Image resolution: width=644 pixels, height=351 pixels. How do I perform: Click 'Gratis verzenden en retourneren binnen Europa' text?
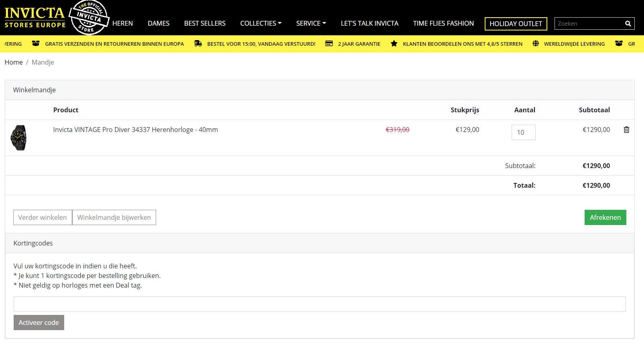[114, 44]
